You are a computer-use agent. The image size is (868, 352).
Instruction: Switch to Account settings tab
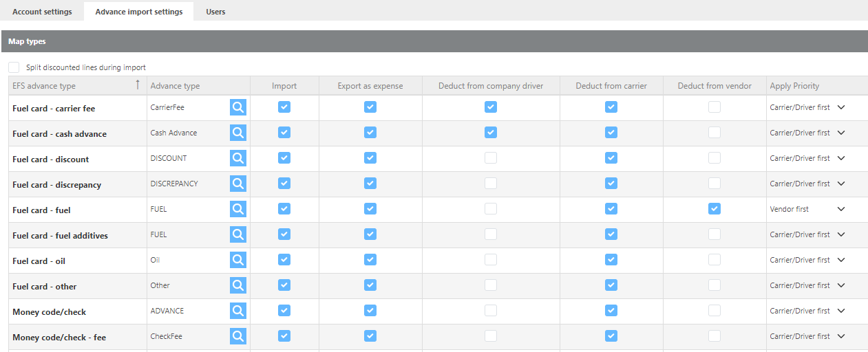(42, 12)
